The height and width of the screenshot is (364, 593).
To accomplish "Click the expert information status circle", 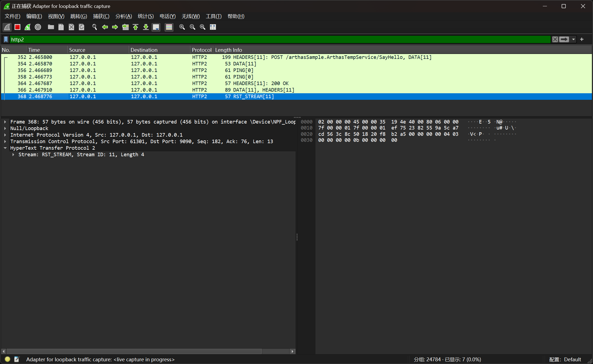I will [7, 359].
